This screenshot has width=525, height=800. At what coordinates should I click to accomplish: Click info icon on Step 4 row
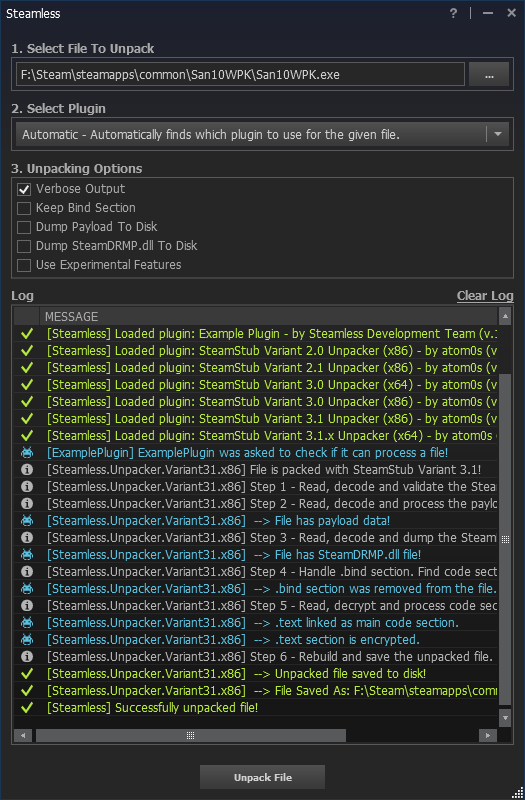point(27,571)
